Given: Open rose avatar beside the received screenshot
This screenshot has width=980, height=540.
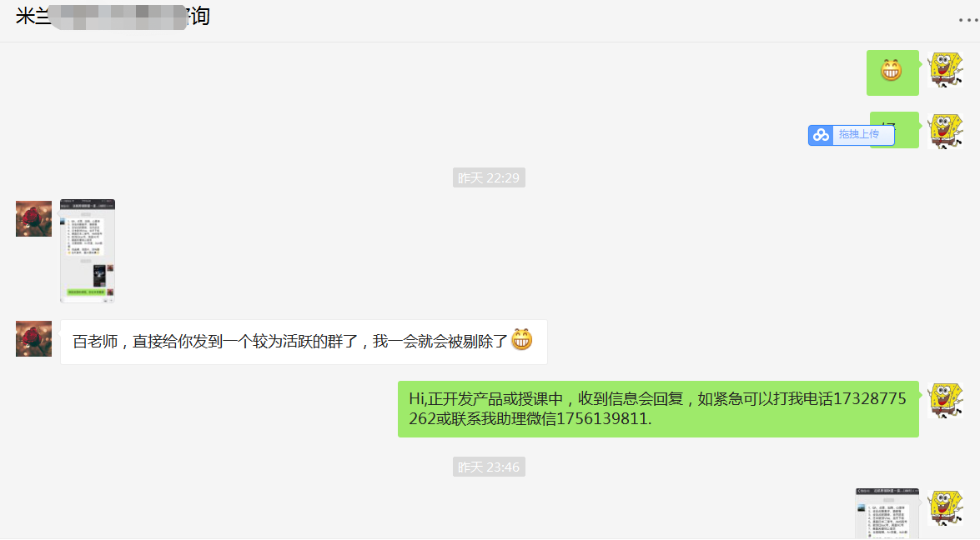Looking at the screenshot, I should [x=33, y=218].
